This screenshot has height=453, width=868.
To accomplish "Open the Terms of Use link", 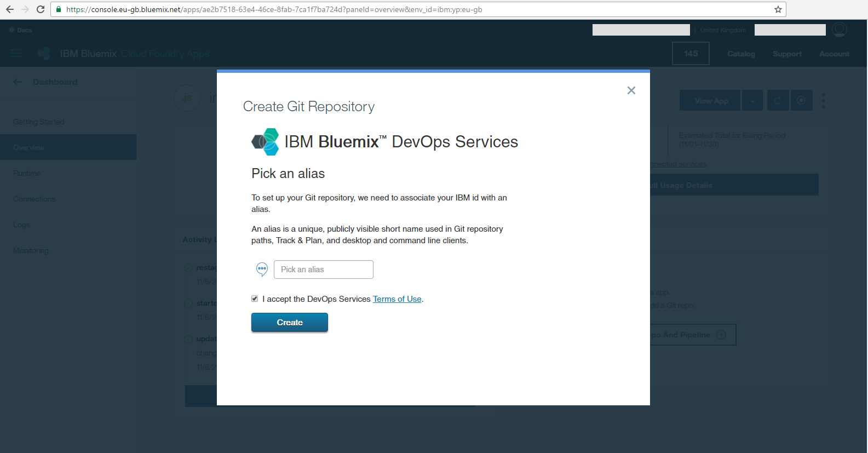I will tap(397, 299).
